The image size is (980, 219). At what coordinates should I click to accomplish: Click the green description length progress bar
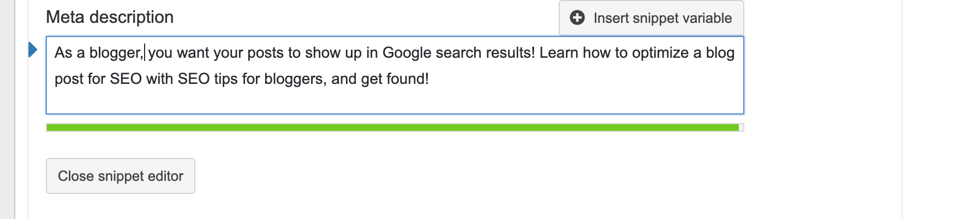pyautogui.click(x=392, y=127)
